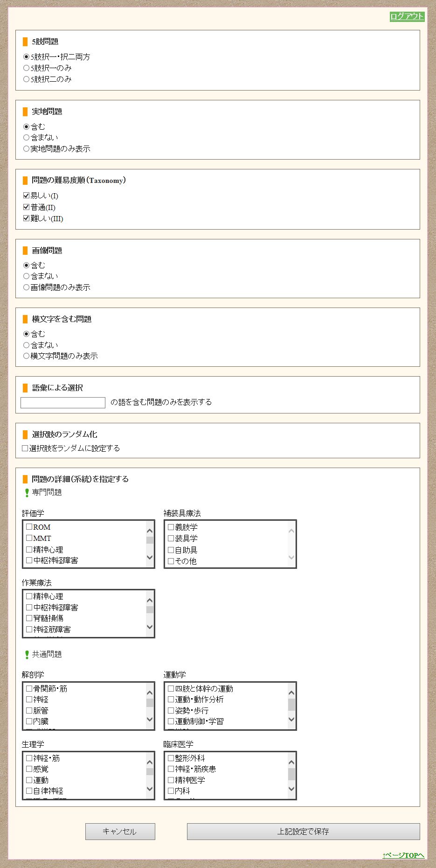436x868 pixels.
Task: Check 脊髄損傷 in the 作業療法 list
Action: point(29,618)
